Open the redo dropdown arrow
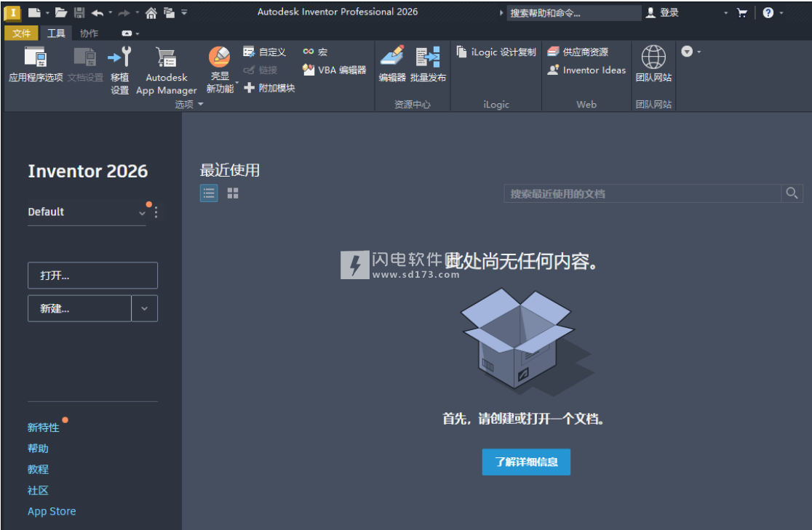This screenshot has height=530, width=812. tap(138, 13)
